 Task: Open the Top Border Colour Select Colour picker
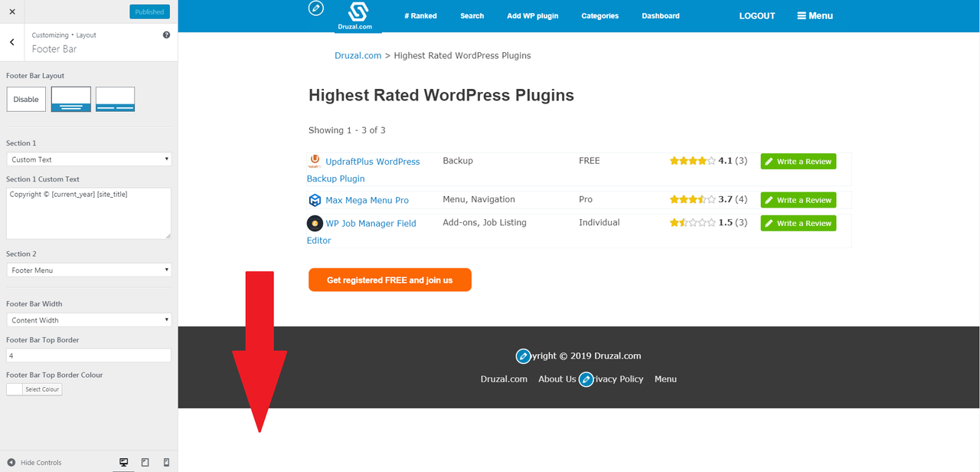click(x=34, y=389)
